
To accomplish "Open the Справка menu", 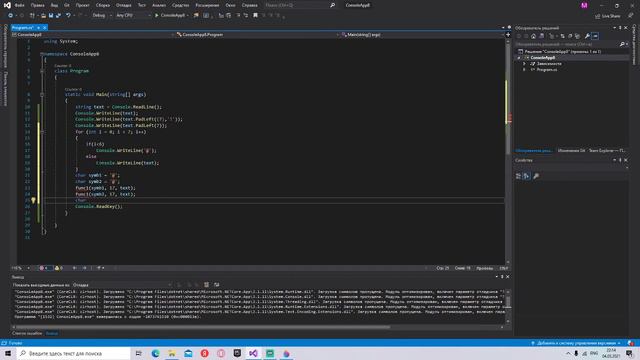I will coord(249,5).
